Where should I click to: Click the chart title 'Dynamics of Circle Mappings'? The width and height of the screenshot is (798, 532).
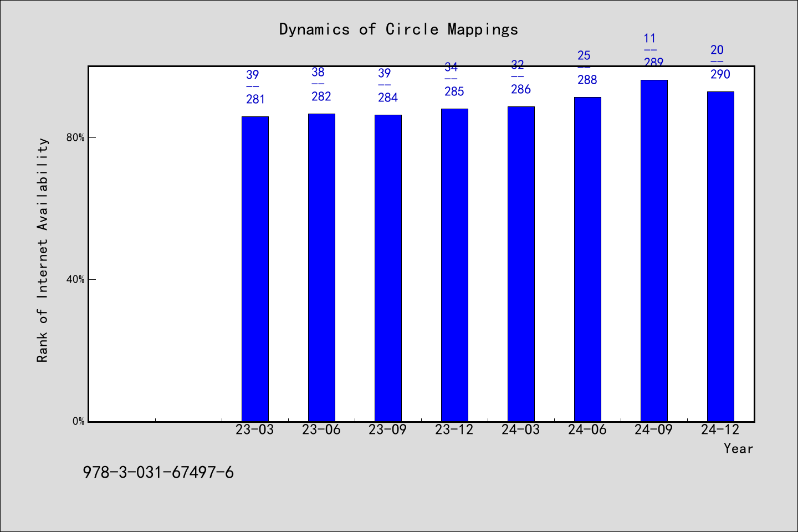pyautogui.click(x=398, y=29)
